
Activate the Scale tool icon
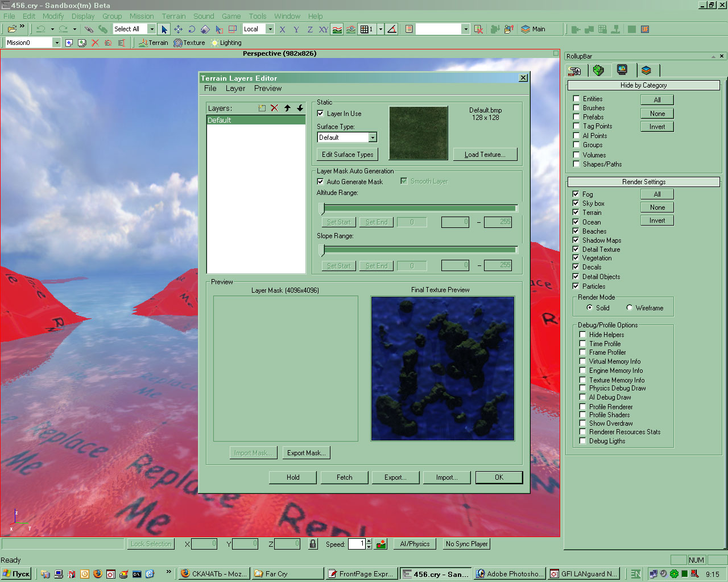click(x=205, y=29)
